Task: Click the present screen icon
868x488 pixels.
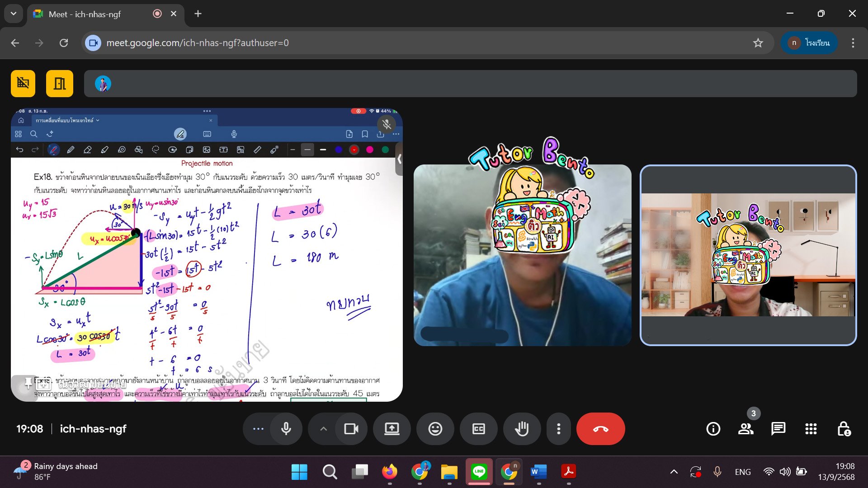Action: tap(392, 429)
